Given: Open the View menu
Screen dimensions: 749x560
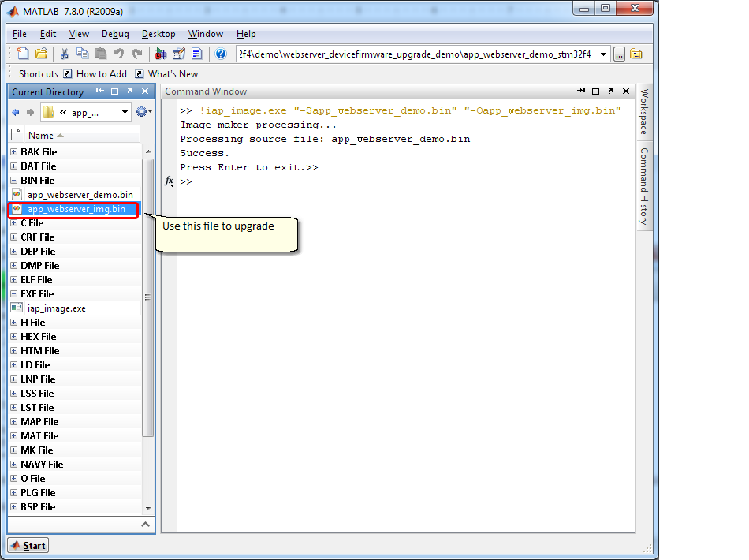Looking at the screenshot, I should 79,34.
